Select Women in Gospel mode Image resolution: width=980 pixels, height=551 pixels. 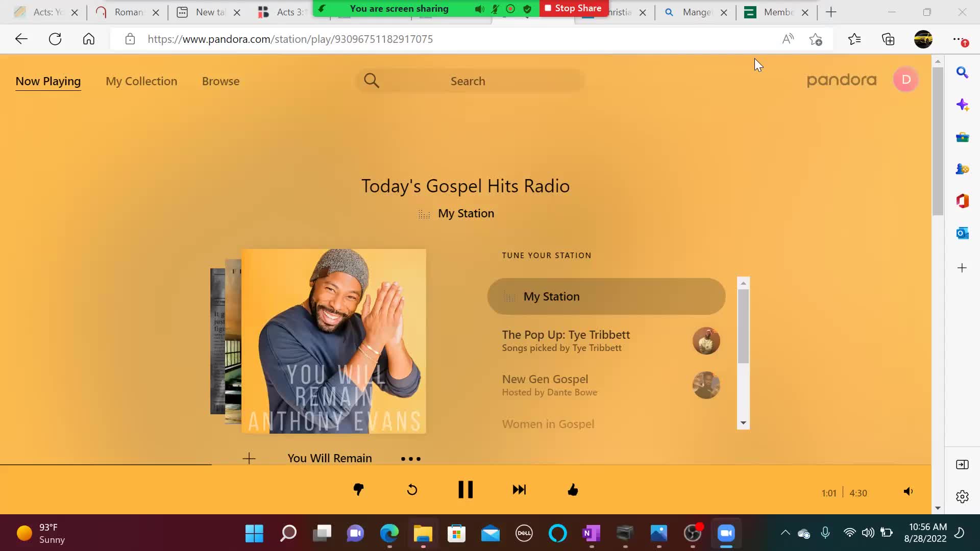pos(548,424)
